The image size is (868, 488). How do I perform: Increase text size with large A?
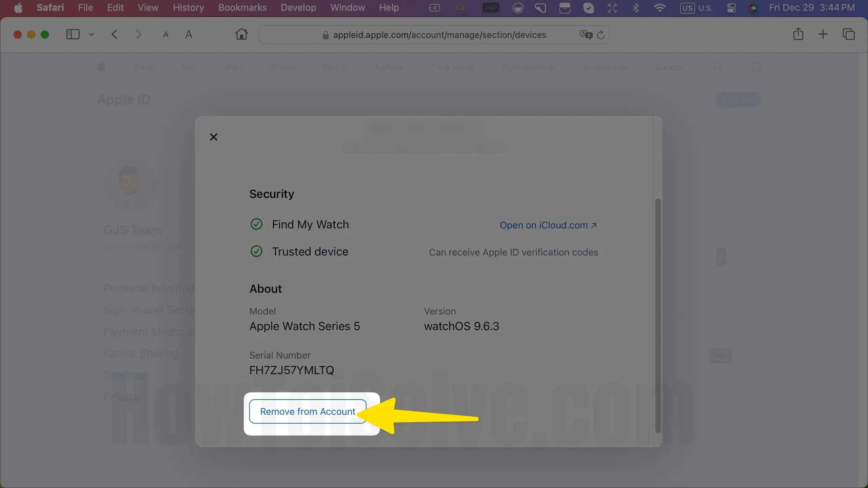coord(189,35)
